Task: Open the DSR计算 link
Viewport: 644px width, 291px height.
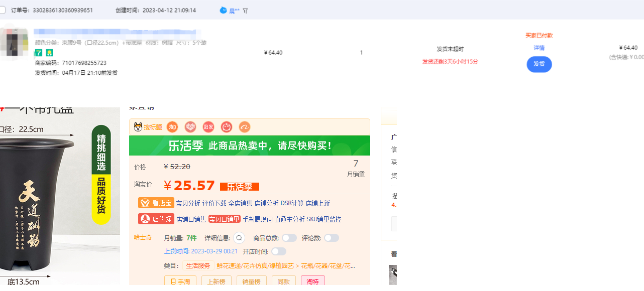Action: 292,203
